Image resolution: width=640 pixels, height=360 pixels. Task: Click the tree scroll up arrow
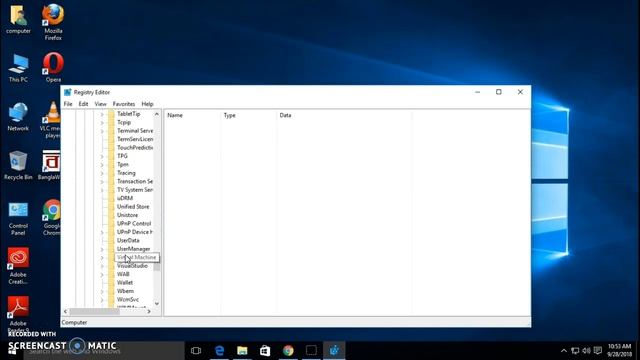point(157,114)
